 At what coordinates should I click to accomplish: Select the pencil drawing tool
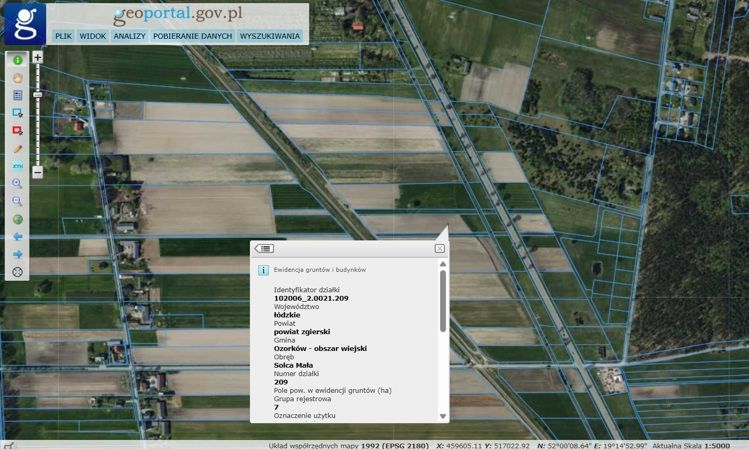click(18, 149)
